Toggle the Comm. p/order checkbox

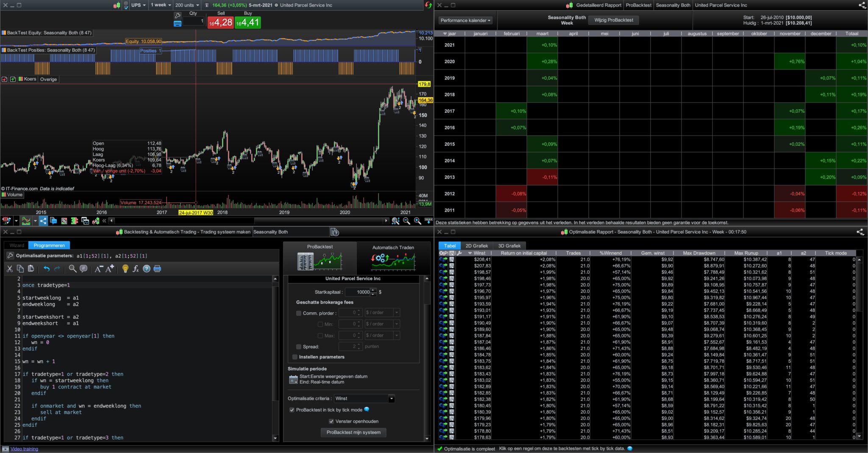(299, 313)
